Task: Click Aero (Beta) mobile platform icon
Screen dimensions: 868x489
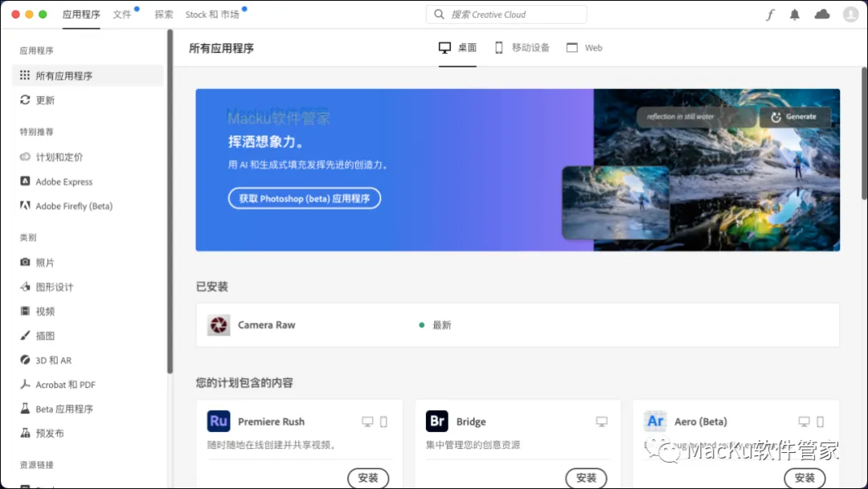Action: [x=821, y=422]
